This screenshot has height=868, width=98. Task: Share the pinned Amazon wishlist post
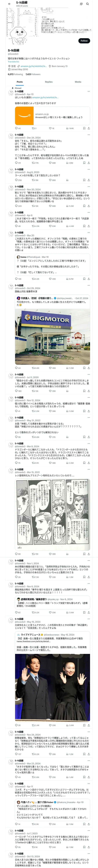click(x=89, y=128)
